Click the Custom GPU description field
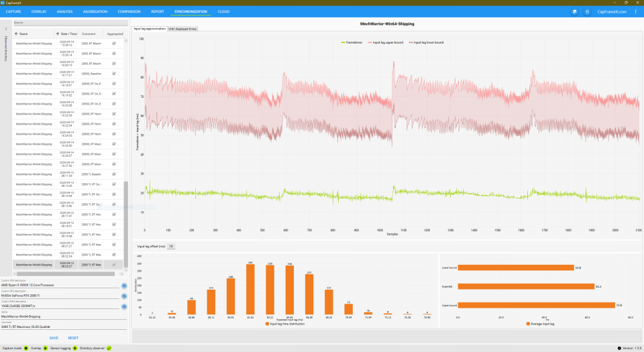644x352 pixels. pyautogui.click(x=60, y=296)
